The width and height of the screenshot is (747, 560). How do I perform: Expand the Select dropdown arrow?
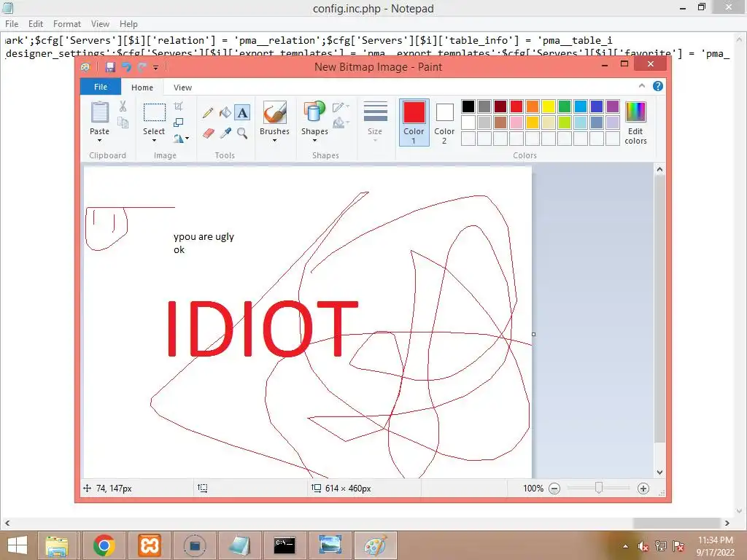coord(155,141)
